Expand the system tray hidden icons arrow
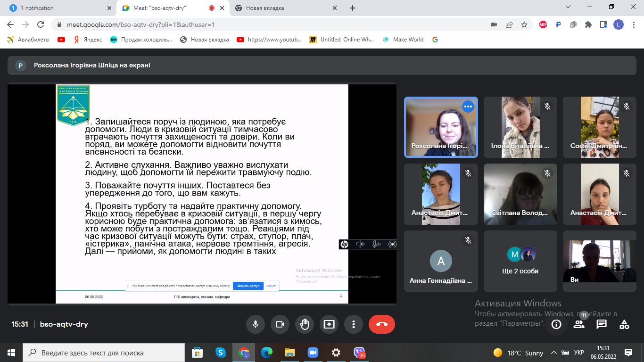Screen dimensions: 644x362 (x=554, y=353)
